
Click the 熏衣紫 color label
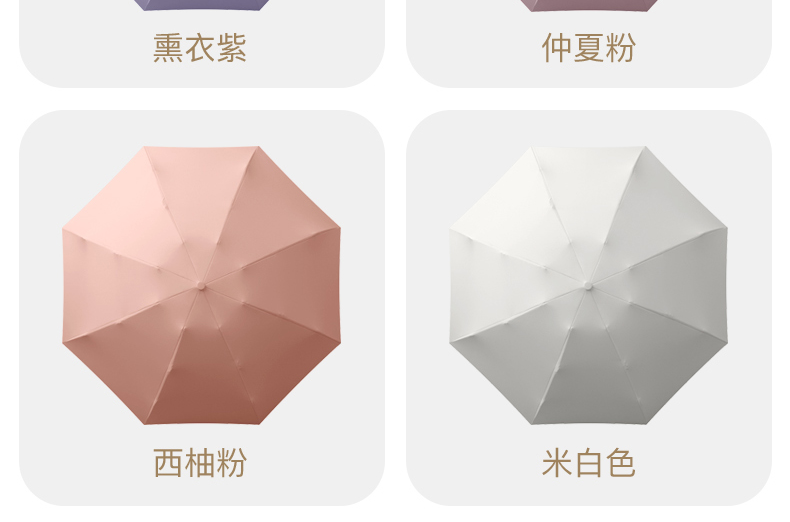point(200,48)
